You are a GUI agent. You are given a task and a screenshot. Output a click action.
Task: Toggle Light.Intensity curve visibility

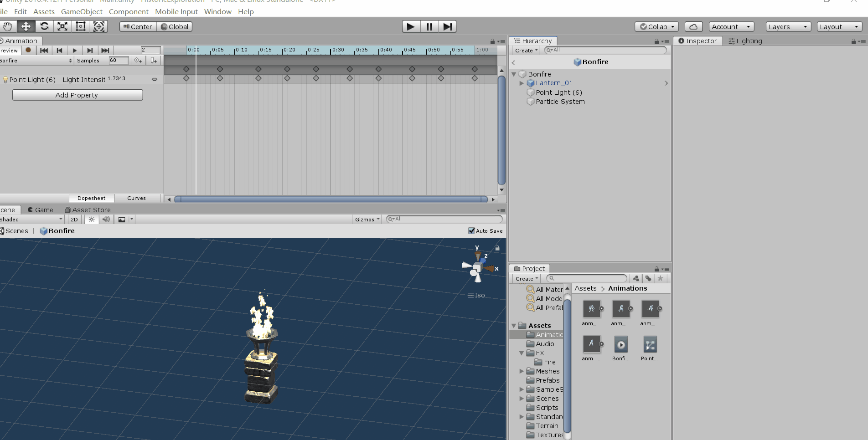[155, 79]
